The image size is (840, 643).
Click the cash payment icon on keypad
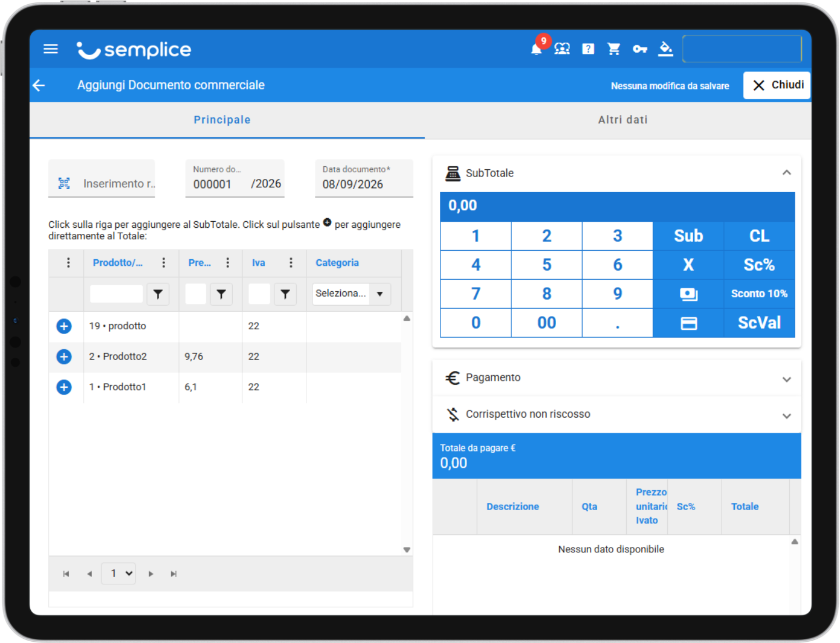pos(688,294)
